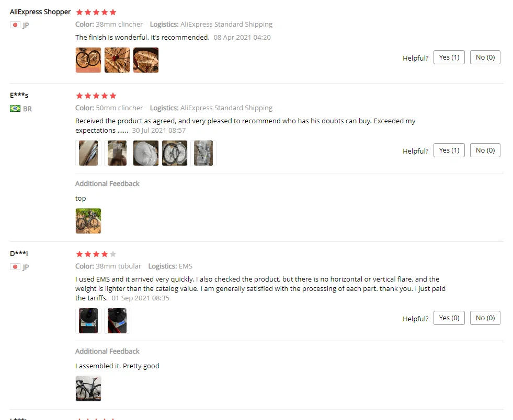This screenshot has height=420, width=513.
Task: Open wheelset pair photo in E***s review
Action: coord(175,153)
